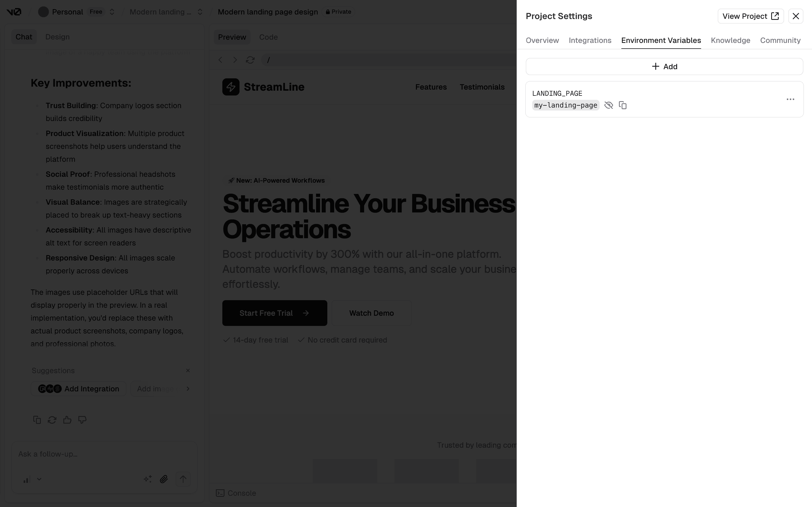
Task: Copy the chat message
Action: tap(37, 420)
